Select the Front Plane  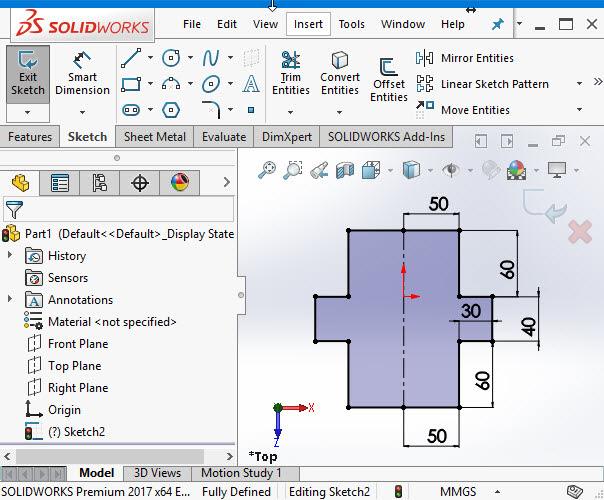pyautogui.click(x=68, y=344)
